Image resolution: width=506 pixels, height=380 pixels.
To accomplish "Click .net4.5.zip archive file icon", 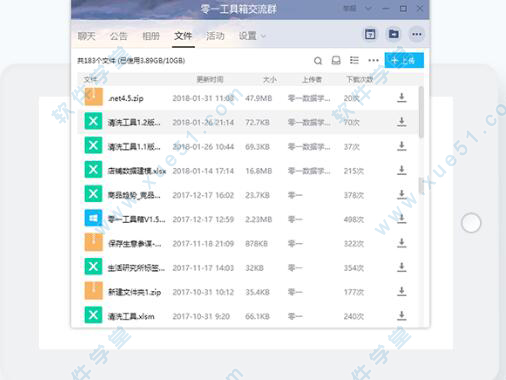I will point(93,97).
